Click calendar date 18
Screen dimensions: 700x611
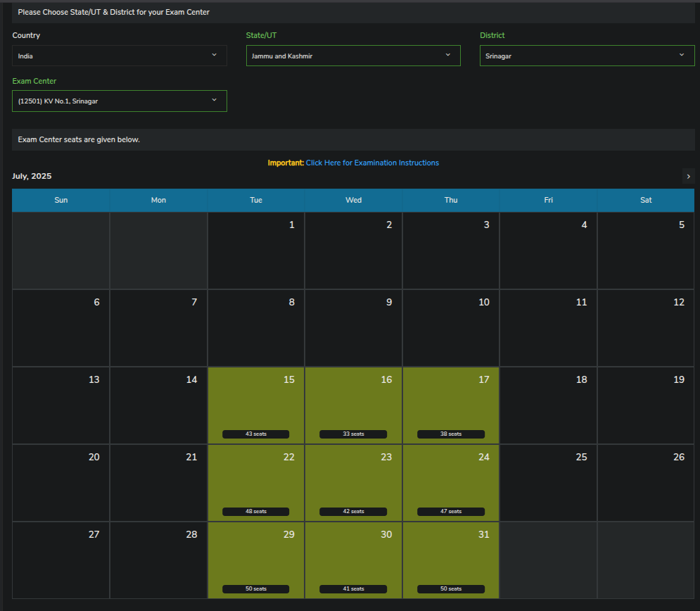click(x=548, y=405)
